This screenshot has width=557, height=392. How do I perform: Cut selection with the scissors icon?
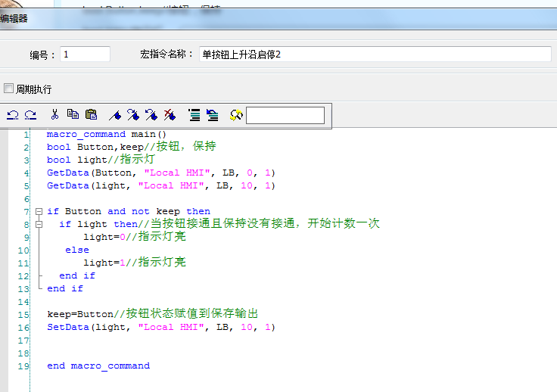54,115
